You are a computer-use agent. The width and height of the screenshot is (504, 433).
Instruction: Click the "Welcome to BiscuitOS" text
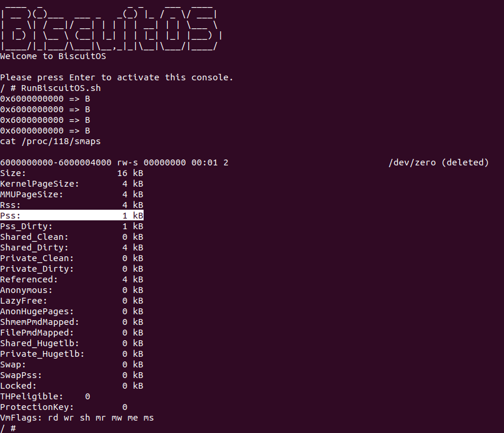click(x=53, y=57)
